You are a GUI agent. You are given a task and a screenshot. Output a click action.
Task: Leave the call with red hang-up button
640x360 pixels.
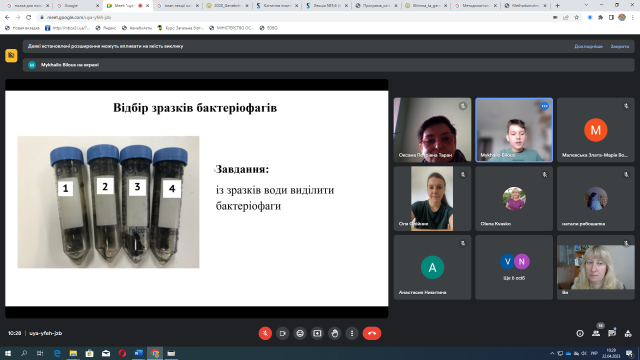coord(372,333)
